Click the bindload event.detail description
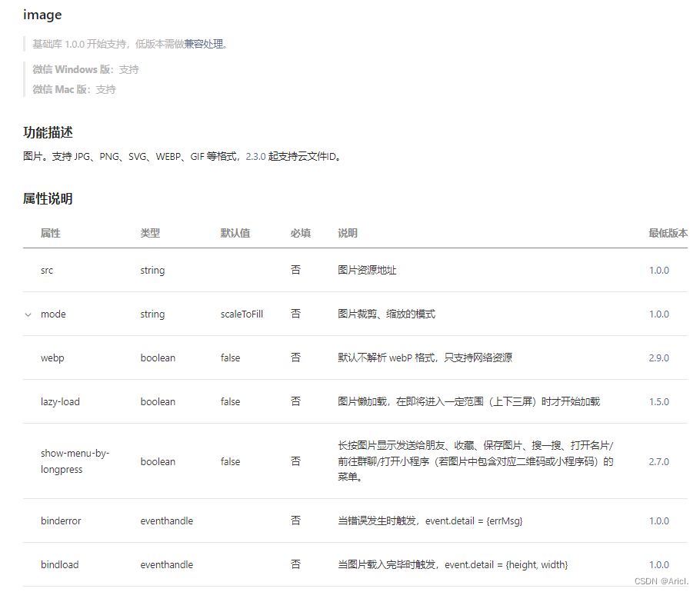The image size is (700, 592). pos(452,565)
